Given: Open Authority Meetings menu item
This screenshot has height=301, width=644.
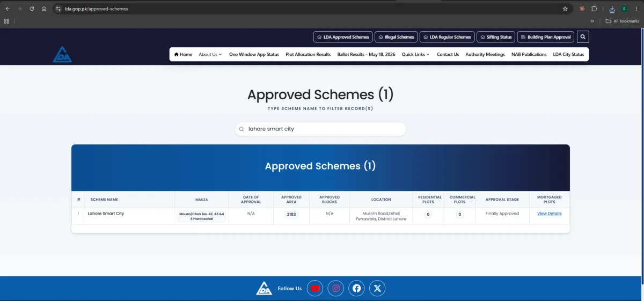Looking at the screenshot, I should point(485,54).
